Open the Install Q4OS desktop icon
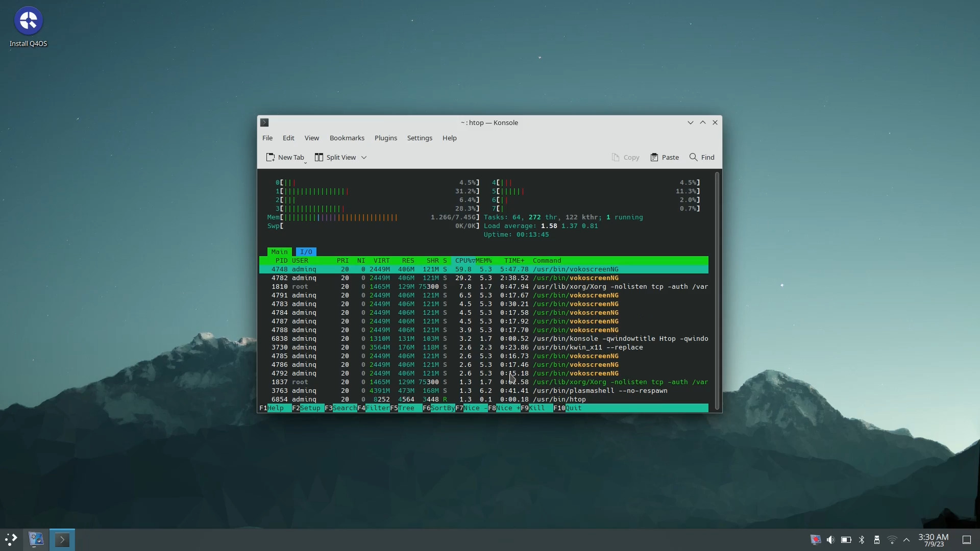The width and height of the screenshot is (980, 551). pos(28,21)
